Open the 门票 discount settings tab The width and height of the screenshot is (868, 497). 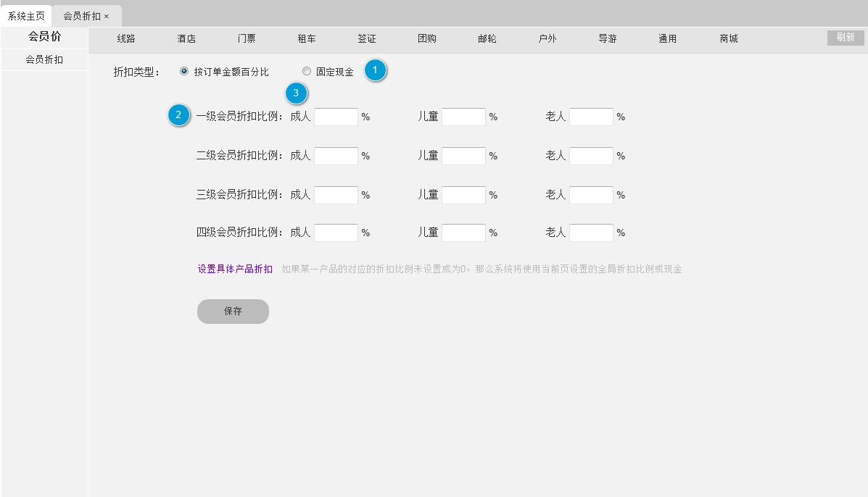pyautogui.click(x=246, y=39)
